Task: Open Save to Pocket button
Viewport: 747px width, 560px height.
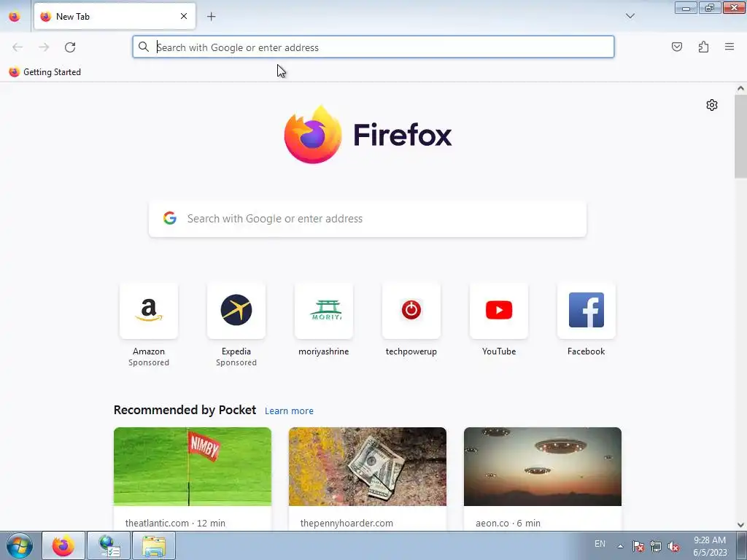Action: [x=676, y=47]
